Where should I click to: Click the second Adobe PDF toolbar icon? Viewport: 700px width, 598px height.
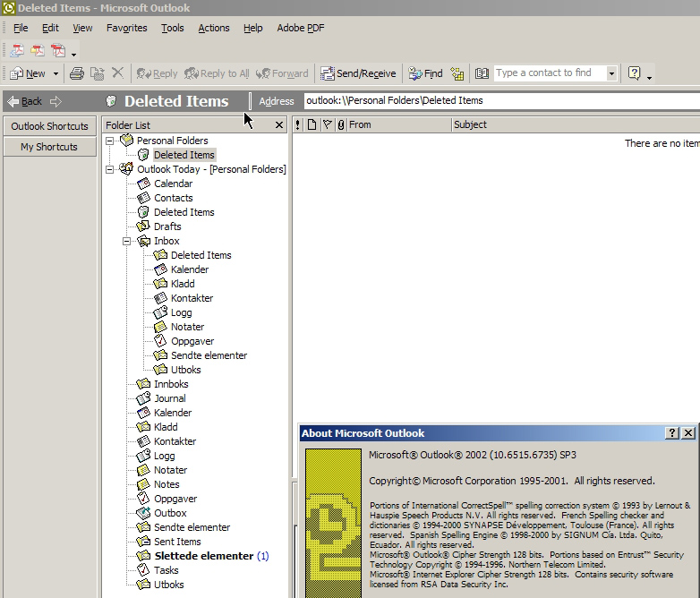point(38,50)
